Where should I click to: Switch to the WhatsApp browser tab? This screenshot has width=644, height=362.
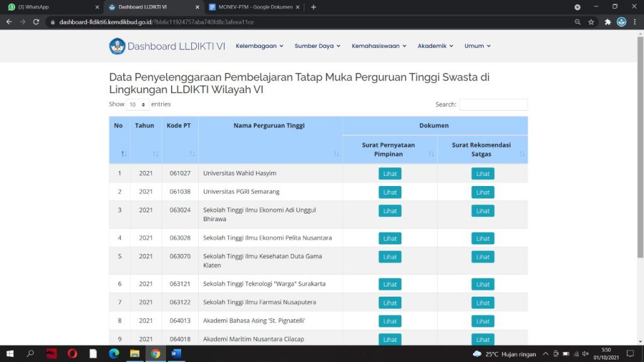pos(50,7)
